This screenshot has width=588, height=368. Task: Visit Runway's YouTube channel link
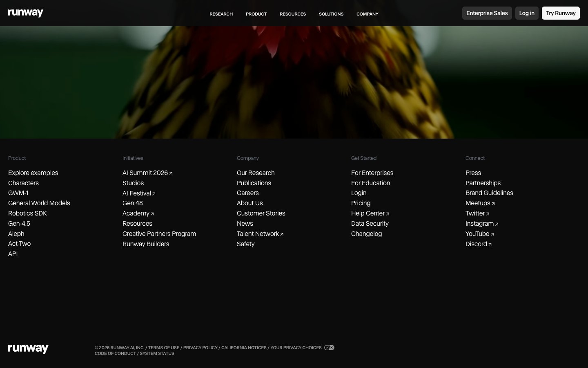click(479, 234)
